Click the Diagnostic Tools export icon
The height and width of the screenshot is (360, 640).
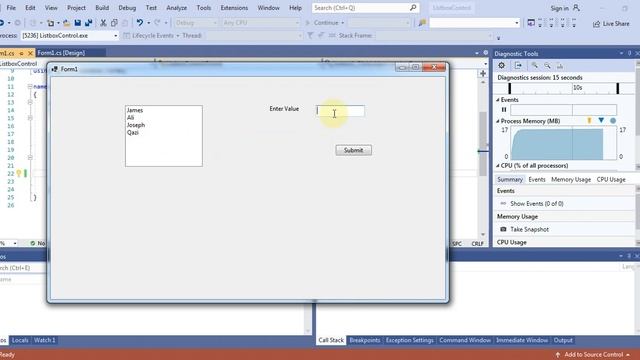(518, 66)
